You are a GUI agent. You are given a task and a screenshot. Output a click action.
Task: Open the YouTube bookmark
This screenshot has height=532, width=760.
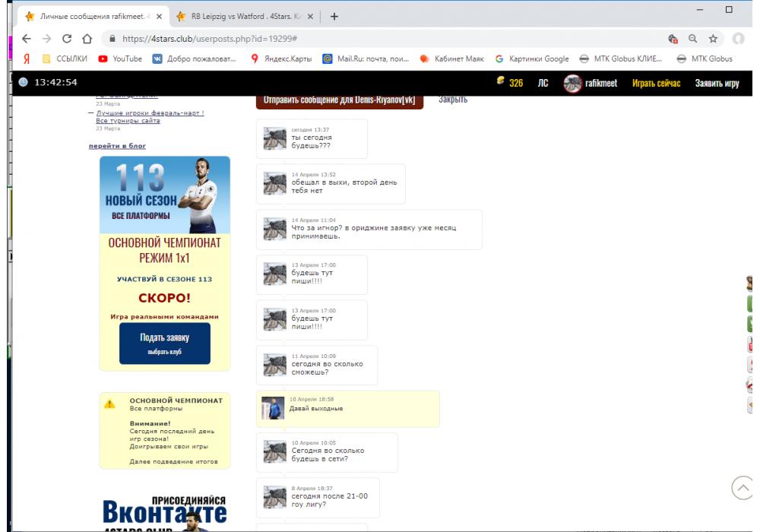click(x=120, y=59)
